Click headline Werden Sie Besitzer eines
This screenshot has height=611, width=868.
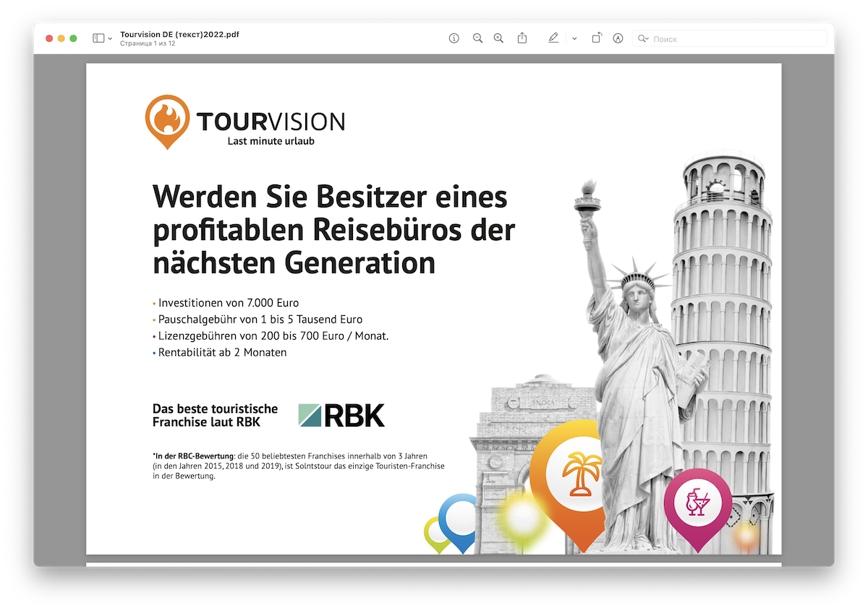[330, 197]
